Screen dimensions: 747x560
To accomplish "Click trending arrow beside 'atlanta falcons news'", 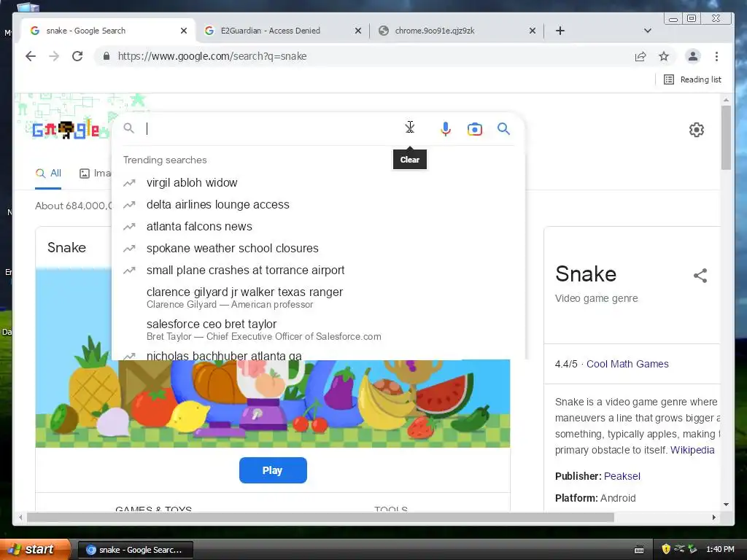I will (129, 227).
